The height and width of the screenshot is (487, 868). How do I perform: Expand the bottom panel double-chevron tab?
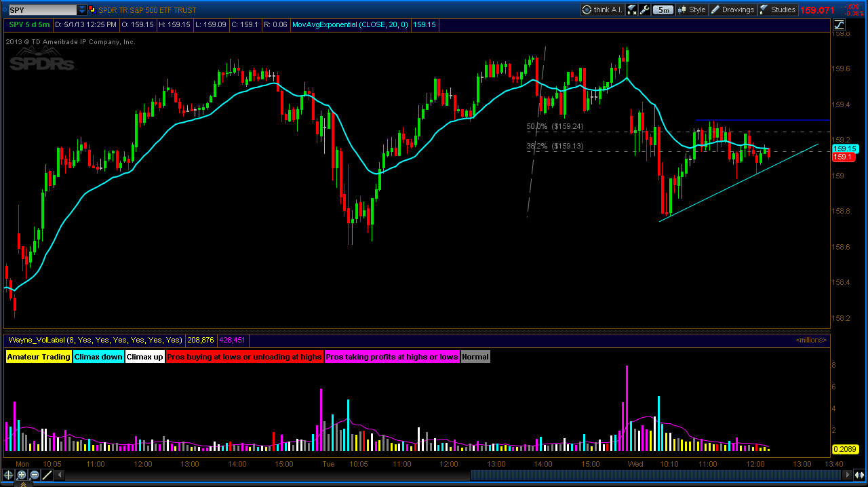pos(22,484)
